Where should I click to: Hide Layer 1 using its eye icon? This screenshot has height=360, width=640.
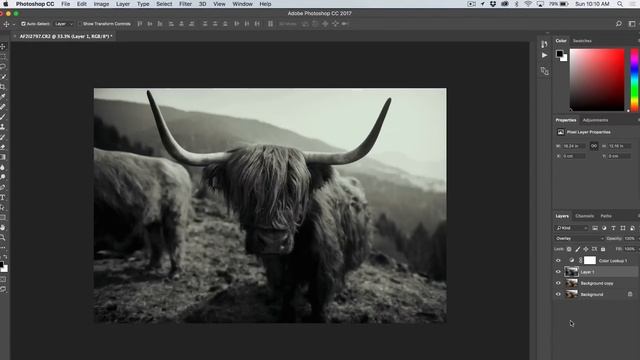558,272
